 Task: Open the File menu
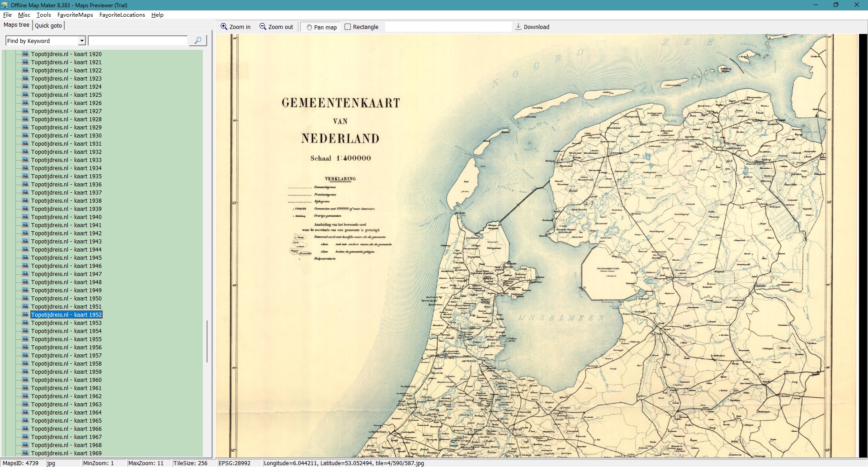point(7,15)
